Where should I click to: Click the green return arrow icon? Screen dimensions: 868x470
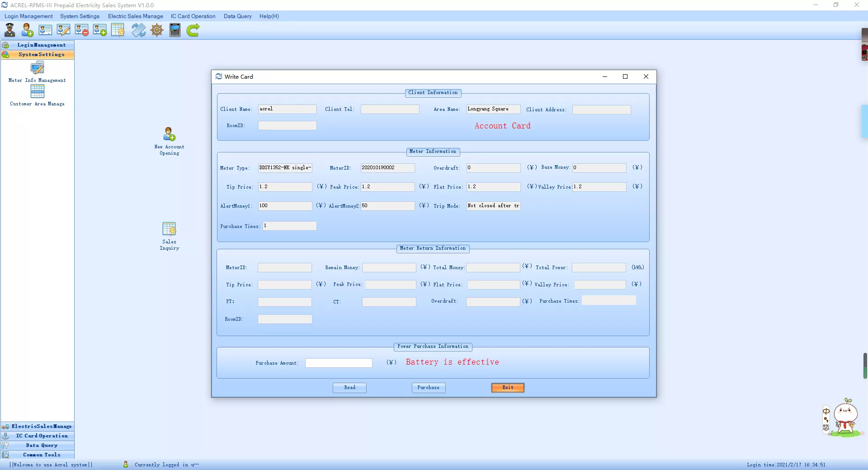pos(193,30)
